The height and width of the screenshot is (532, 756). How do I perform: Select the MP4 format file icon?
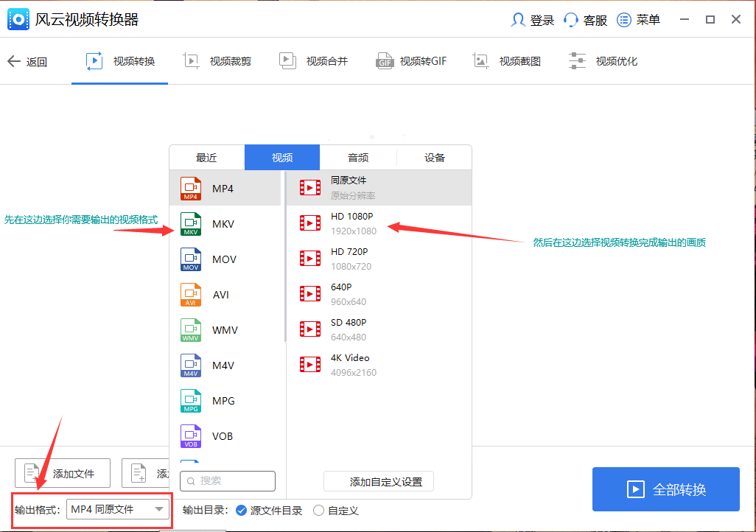click(x=191, y=189)
